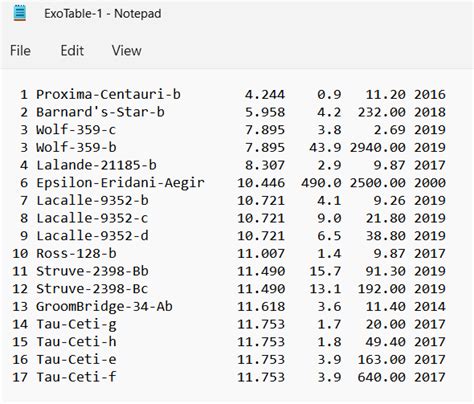
Task: Click the 2014 discovery year
Action: point(430,306)
